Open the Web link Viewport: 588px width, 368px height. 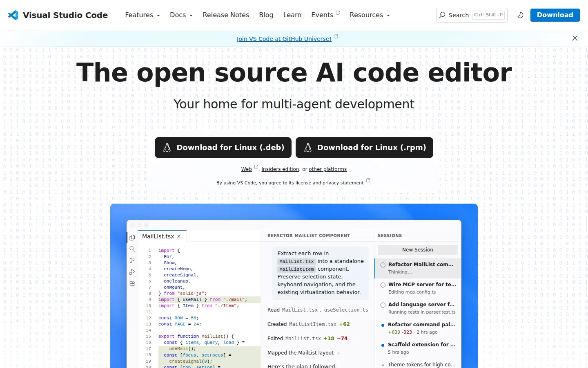coord(246,169)
